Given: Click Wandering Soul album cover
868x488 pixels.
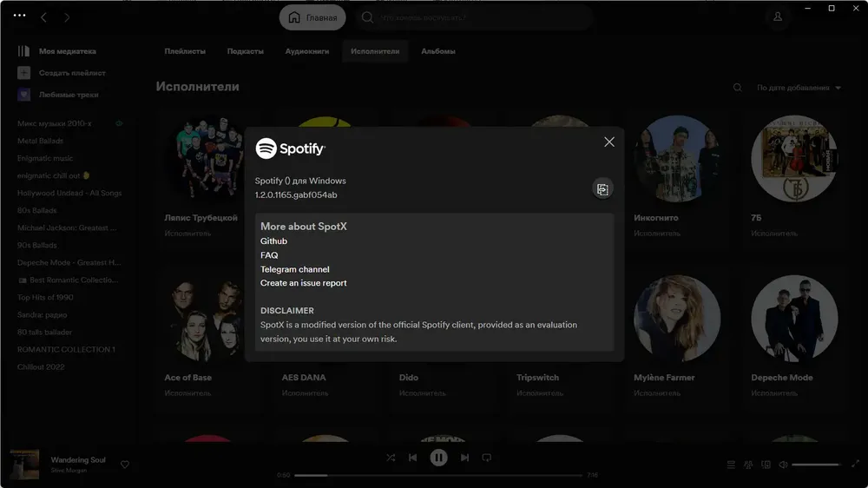Looking at the screenshot, I should click(24, 465).
